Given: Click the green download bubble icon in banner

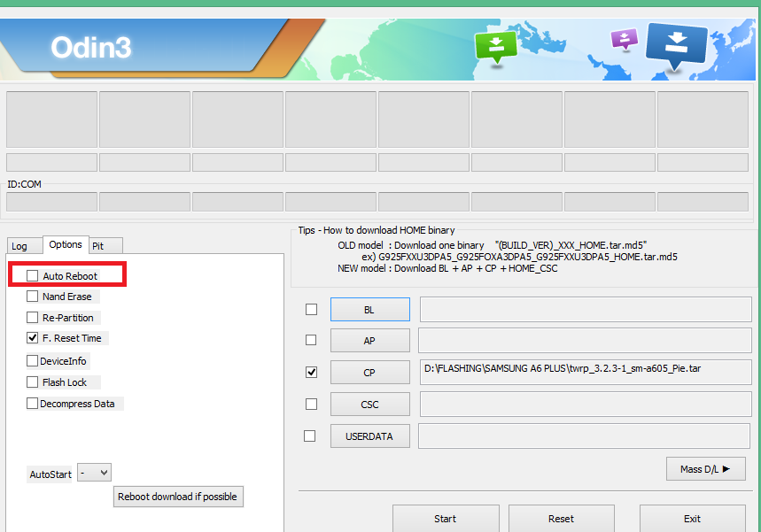Looking at the screenshot, I should coord(495,47).
